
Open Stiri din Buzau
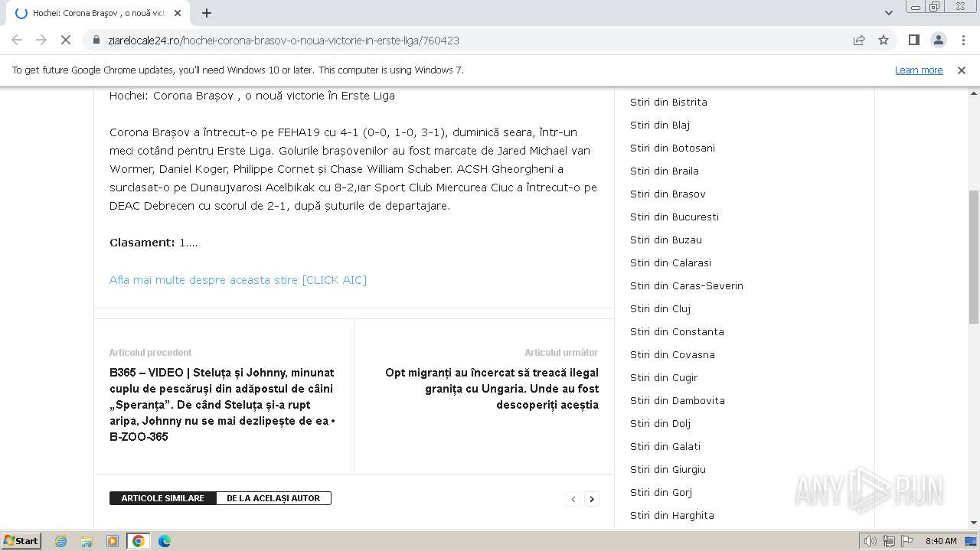666,240
